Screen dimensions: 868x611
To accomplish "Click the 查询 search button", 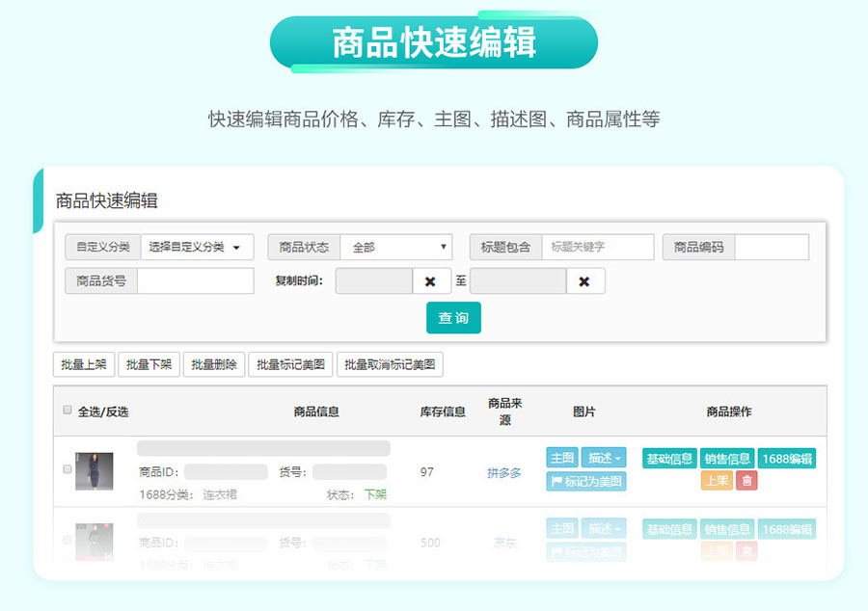I will (x=453, y=318).
